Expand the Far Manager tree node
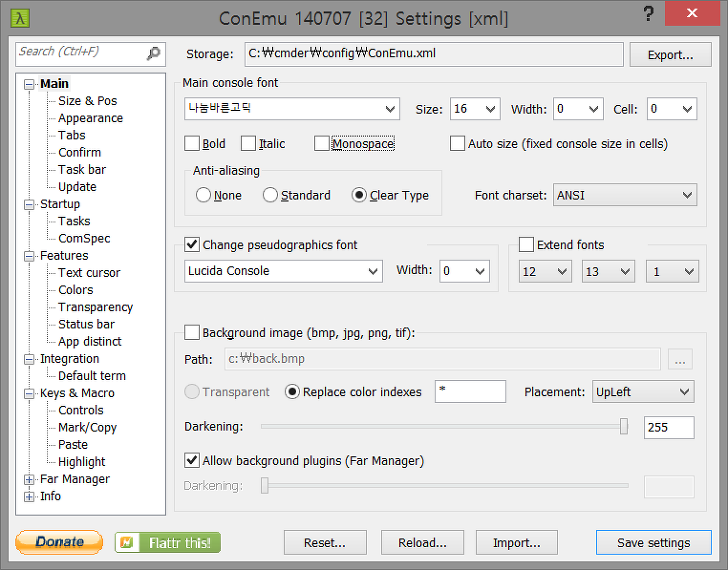Screen dimensions: 728x570 (x=29, y=479)
